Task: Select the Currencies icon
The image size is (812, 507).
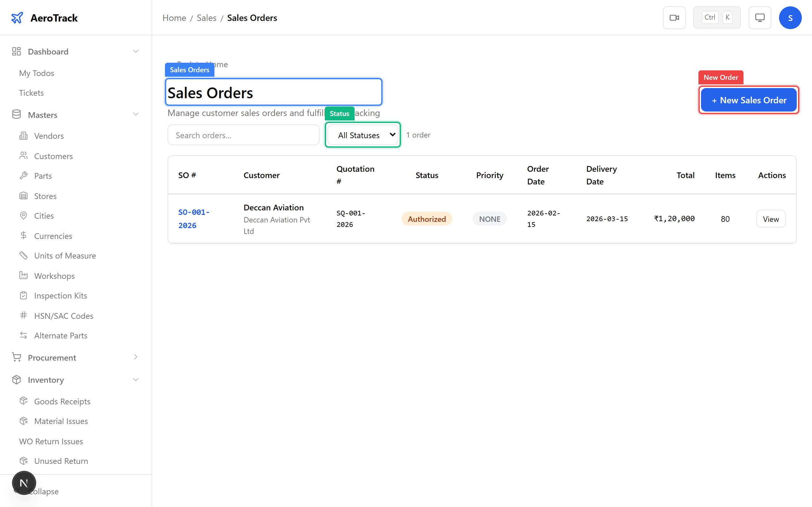Action: (x=23, y=236)
